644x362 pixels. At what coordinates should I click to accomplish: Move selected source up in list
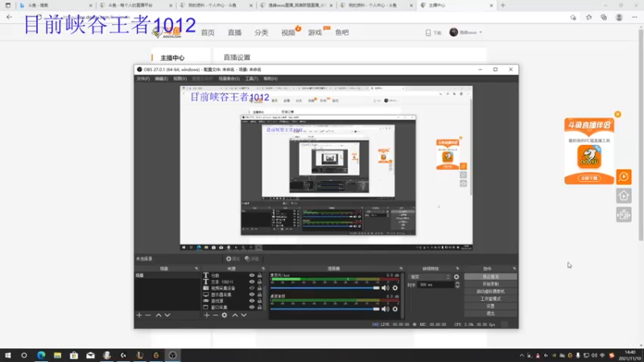[x=235, y=315]
